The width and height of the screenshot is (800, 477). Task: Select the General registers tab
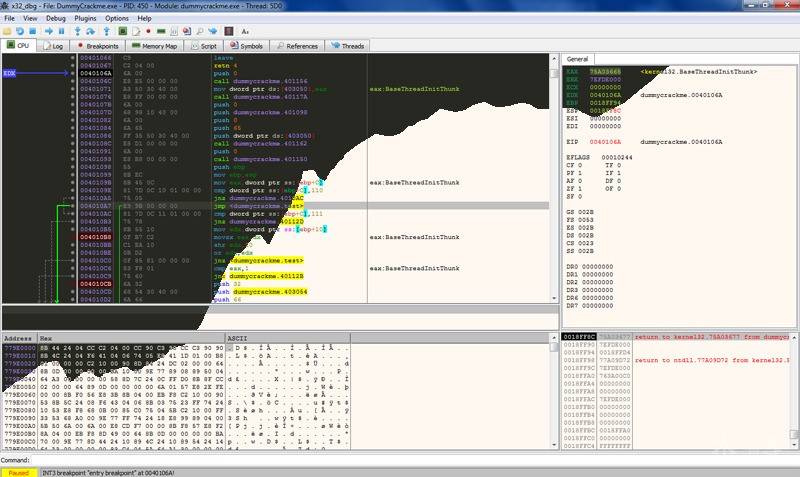click(x=578, y=59)
